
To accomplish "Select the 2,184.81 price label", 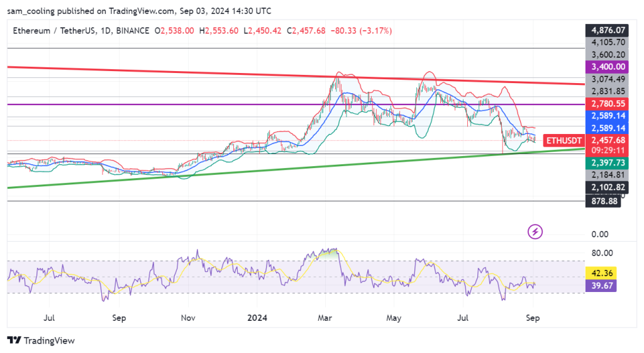I will tap(608, 175).
